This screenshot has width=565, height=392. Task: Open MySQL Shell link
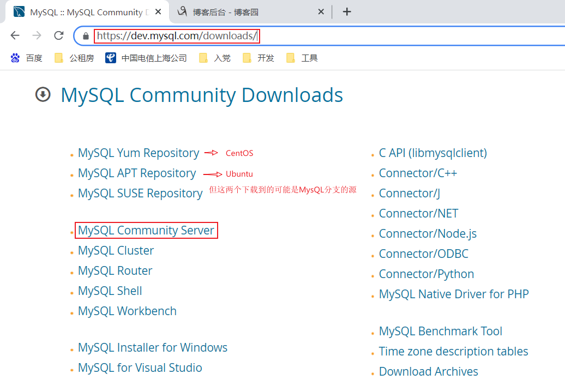(110, 291)
